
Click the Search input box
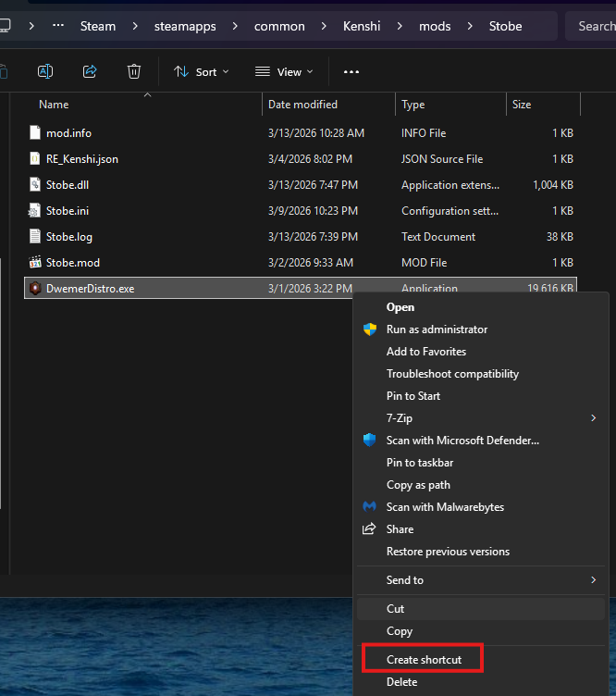tap(592, 26)
